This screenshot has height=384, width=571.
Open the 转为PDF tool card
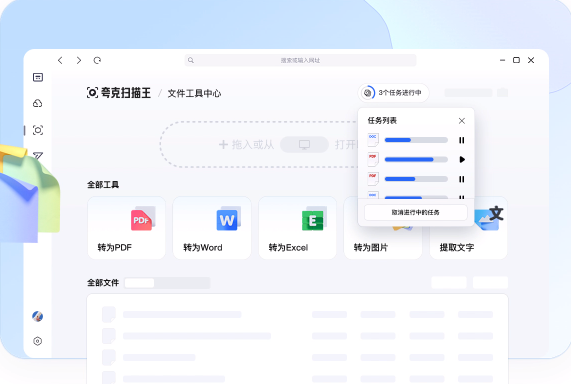[126, 228]
